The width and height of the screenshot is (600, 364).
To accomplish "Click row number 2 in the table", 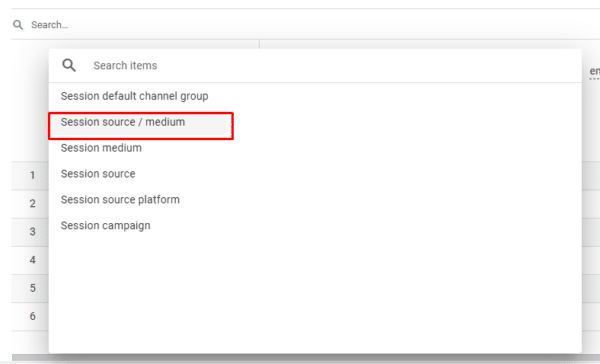I will coord(33,204).
